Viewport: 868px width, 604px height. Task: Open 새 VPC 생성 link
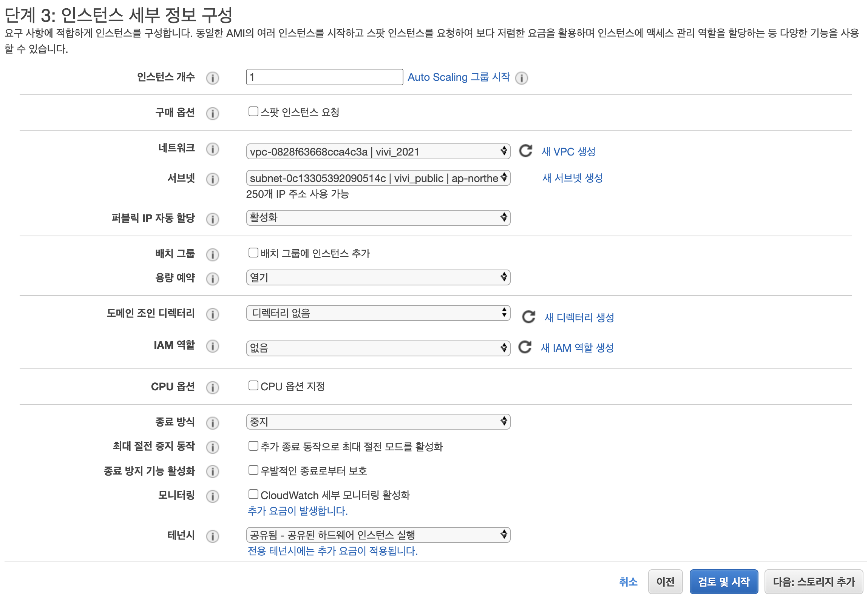[568, 152]
